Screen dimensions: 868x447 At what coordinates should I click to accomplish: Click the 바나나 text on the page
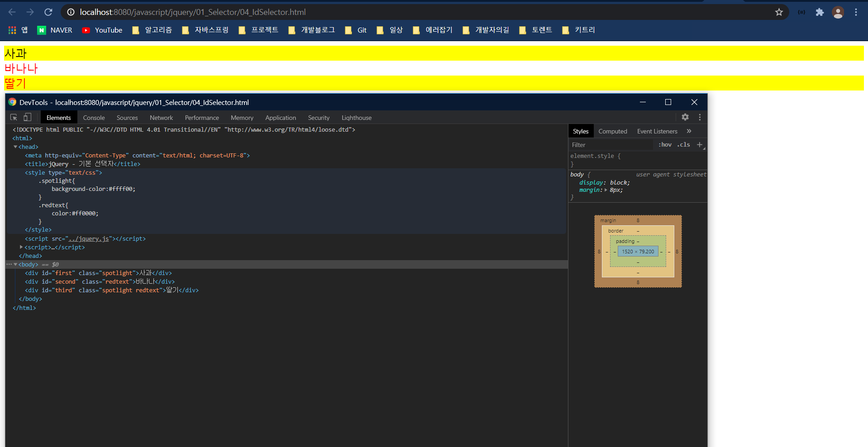[x=21, y=68]
